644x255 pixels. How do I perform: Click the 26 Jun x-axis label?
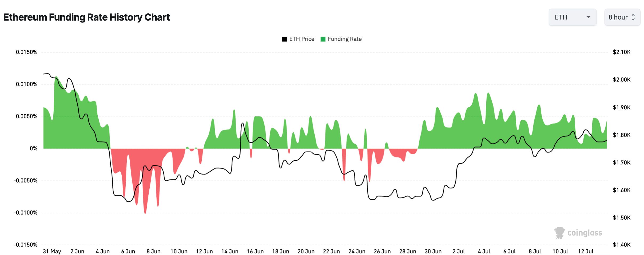(x=382, y=252)
